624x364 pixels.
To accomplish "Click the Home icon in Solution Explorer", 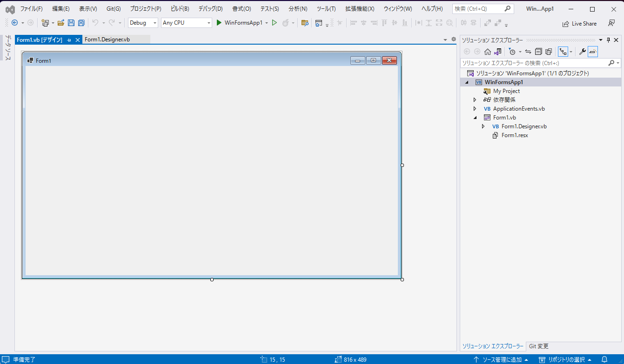I will point(488,52).
